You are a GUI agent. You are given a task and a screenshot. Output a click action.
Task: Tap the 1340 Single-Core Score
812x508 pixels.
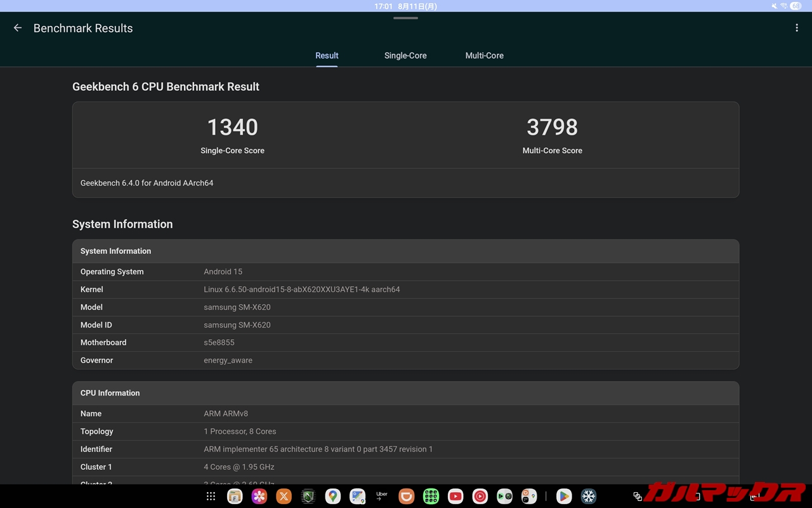[232, 128]
